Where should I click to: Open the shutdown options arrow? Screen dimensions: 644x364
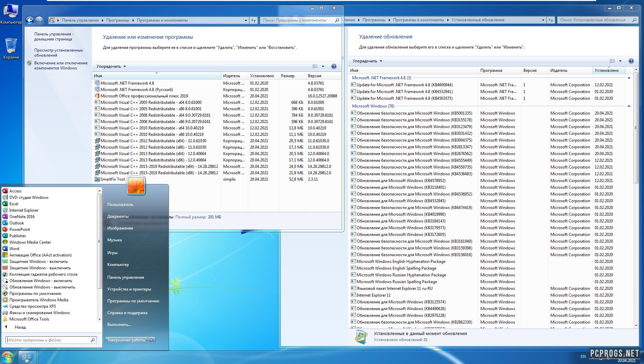point(151,340)
